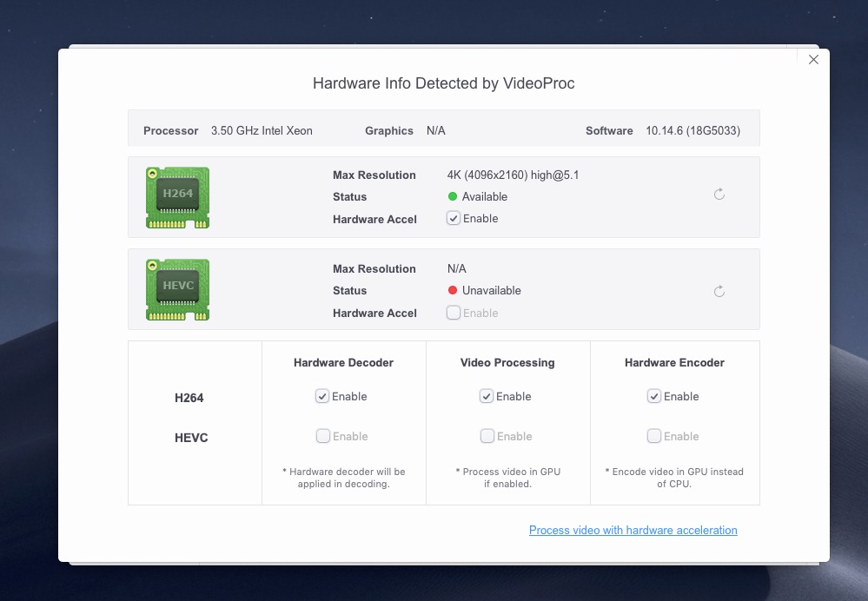Click the Hardware Decoder column header
868x601 pixels.
pyautogui.click(x=343, y=362)
